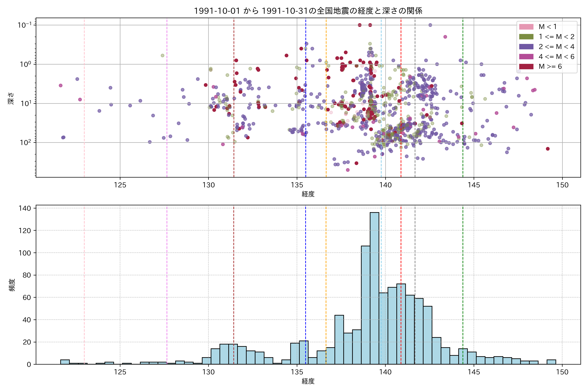This screenshot has height=392, width=588.
Task: Click the 150 tick label under the histogram
Action: [562, 372]
